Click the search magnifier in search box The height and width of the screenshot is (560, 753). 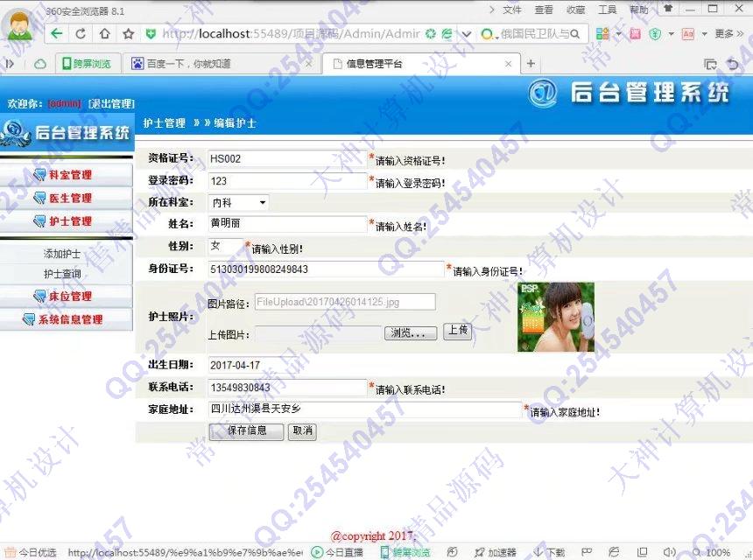[574, 33]
